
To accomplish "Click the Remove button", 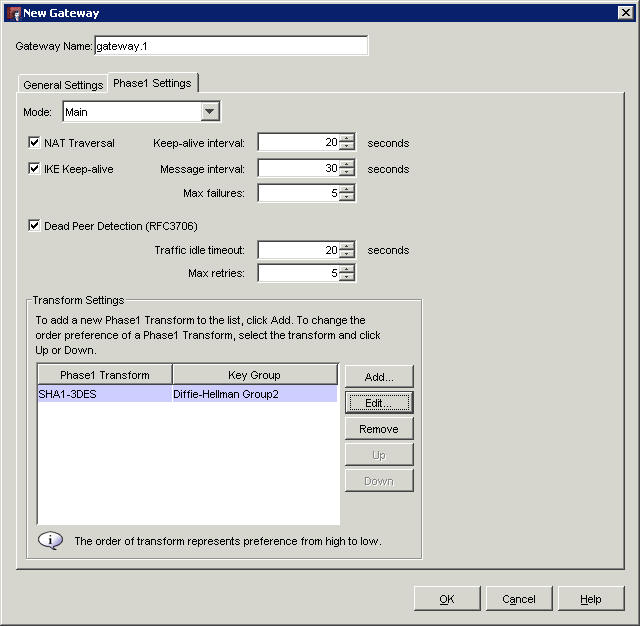I will 379,429.
